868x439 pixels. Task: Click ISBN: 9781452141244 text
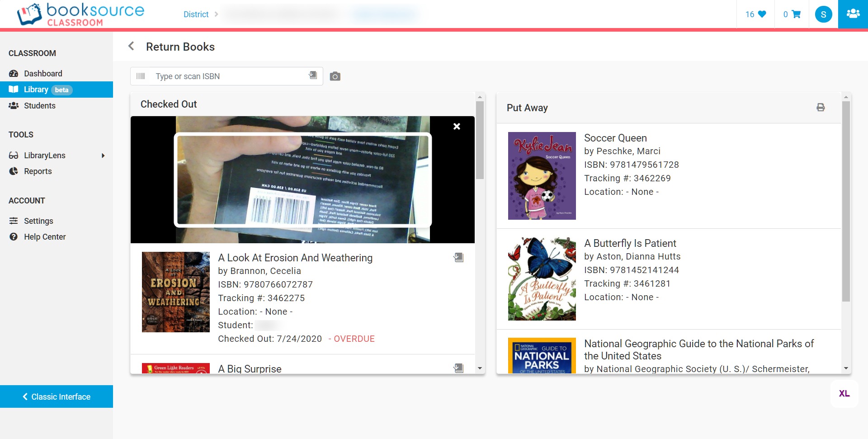click(632, 270)
